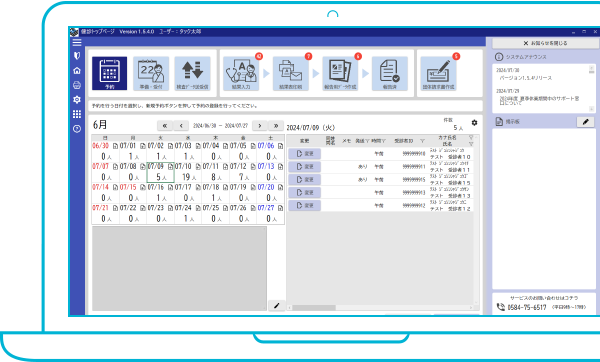The width and height of the screenshot is (600, 362).
Task: Go to next week with single right arrow
Action: click(260, 126)
